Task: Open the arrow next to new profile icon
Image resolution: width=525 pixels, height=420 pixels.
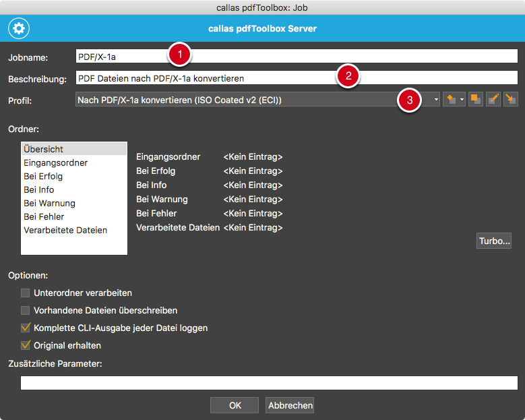Action: point(462,100)
